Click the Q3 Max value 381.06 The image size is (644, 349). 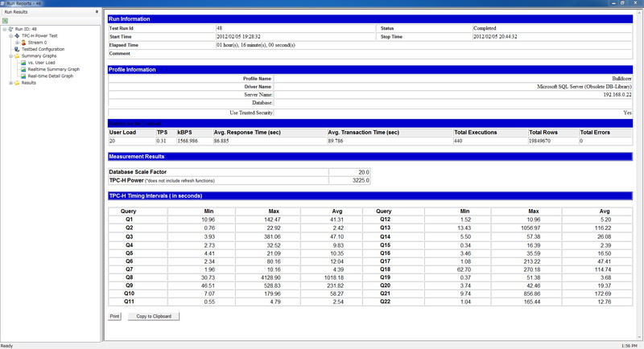[x=272, y=236]
